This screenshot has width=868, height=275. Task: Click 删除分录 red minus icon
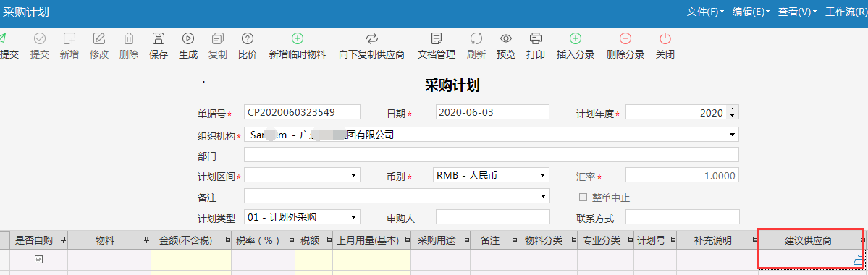coord(625,39)
